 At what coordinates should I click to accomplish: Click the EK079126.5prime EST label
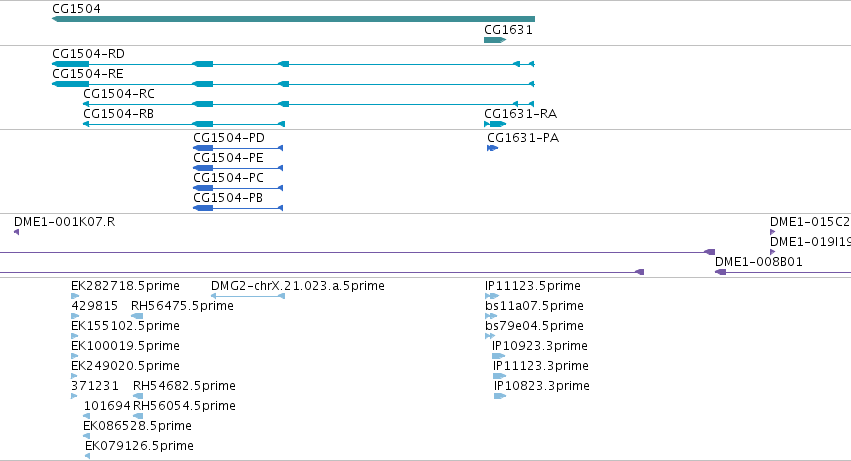pos(139,446)
